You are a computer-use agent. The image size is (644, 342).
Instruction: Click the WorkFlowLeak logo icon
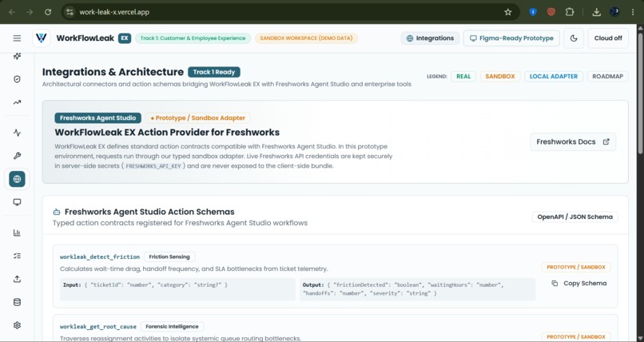tap(41, 38)
